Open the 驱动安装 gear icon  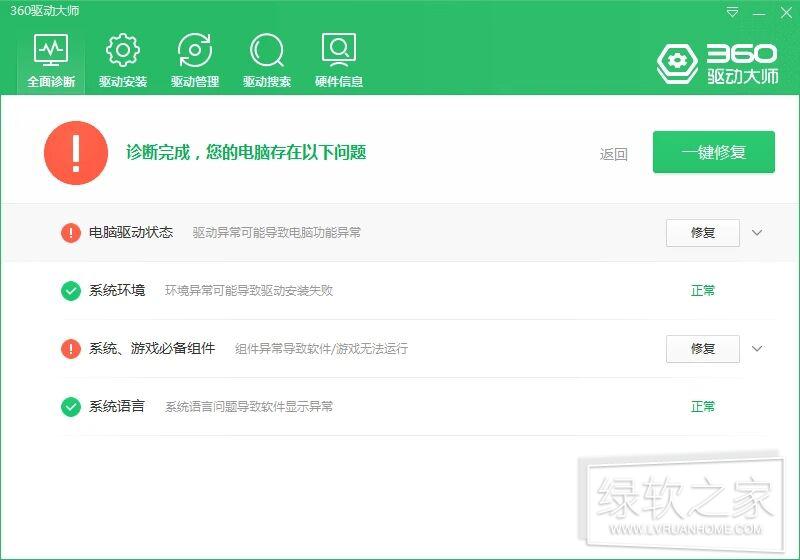(x=122, y=50)
